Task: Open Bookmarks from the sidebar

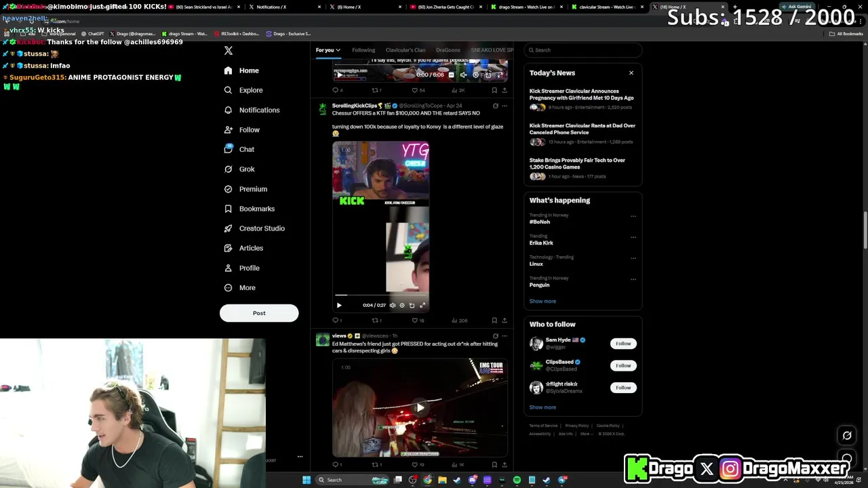Action: pyautogui.click(x=249, y=209)
